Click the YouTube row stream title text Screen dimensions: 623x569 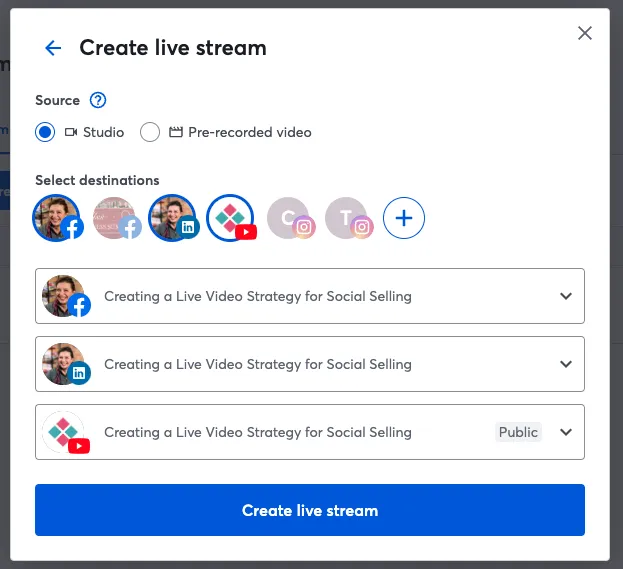pos(257,432)
